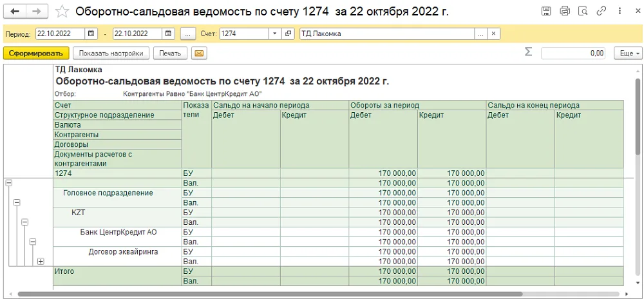644x299 pixels.
Task: Collapse the KZT currency group
Action: [x=24, y=222]
